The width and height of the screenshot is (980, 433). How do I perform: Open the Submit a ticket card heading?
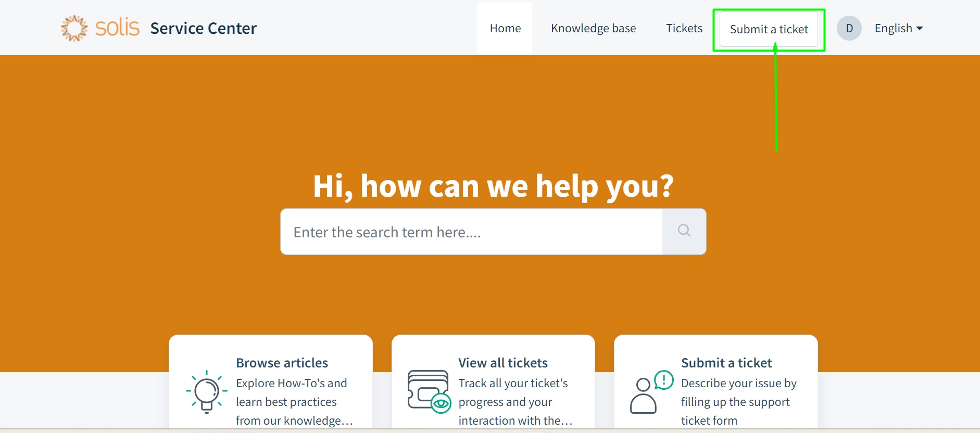pyautogui.click(x=726, y=363)
